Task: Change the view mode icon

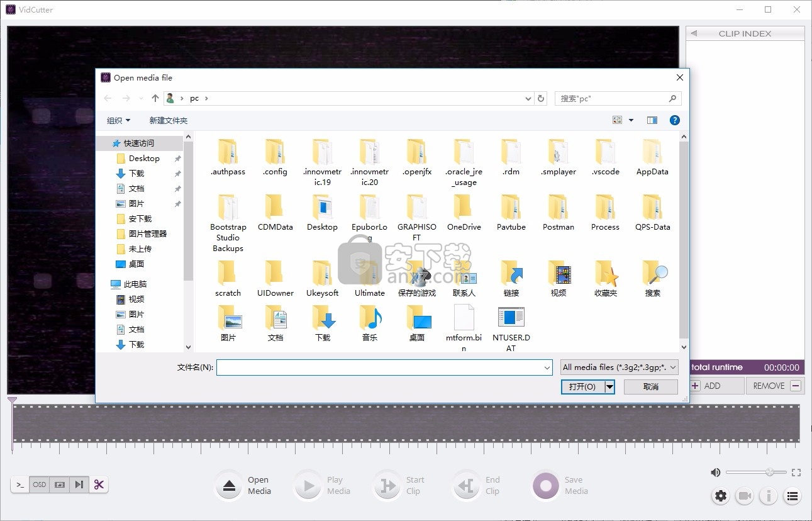Action: [x=617, y=120]
